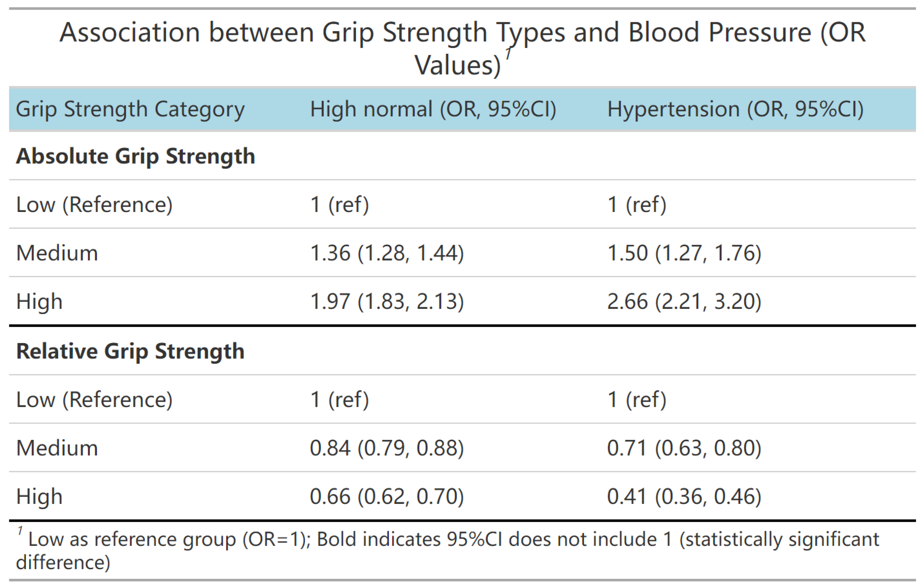Image resolution: width=924 pixels, height=588 pixels.
Task: Click the footnote text about reference group
Action: [x=453, y=540]
